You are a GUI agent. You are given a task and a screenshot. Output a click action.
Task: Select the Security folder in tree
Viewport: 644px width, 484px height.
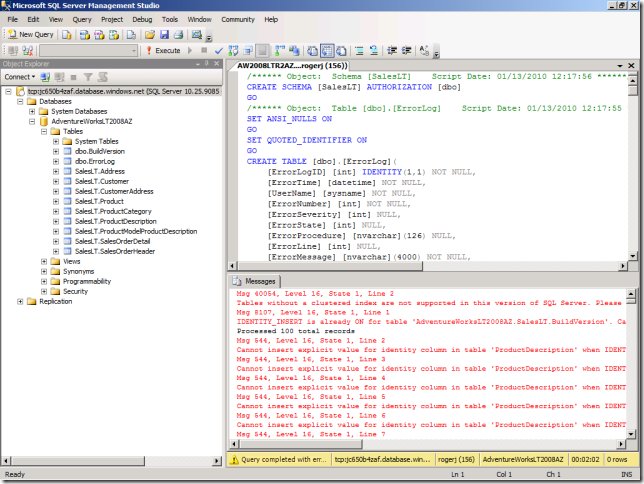point(75,291)
